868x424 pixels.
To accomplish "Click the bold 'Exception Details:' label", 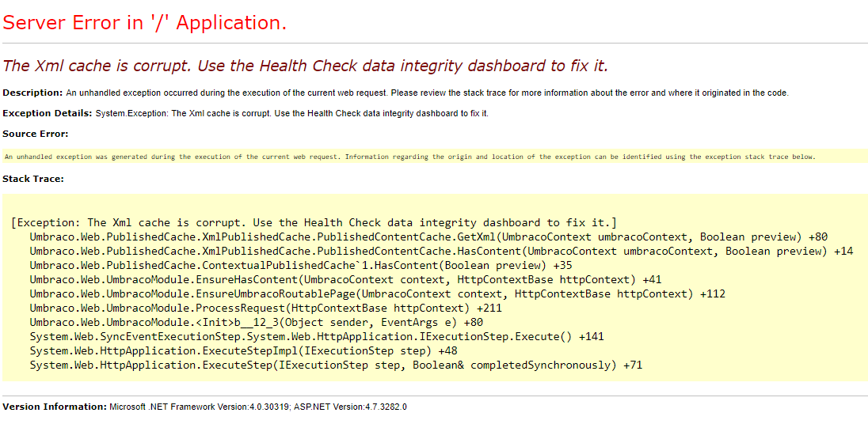I will [48, 113].
